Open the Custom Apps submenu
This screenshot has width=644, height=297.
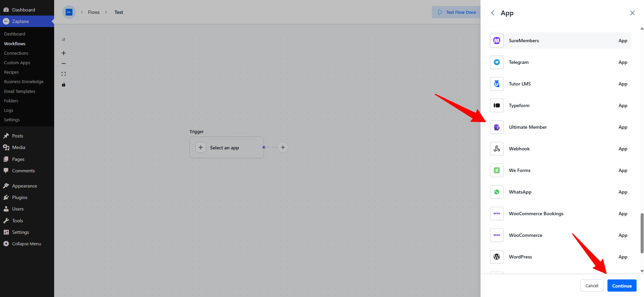point(17,63)
